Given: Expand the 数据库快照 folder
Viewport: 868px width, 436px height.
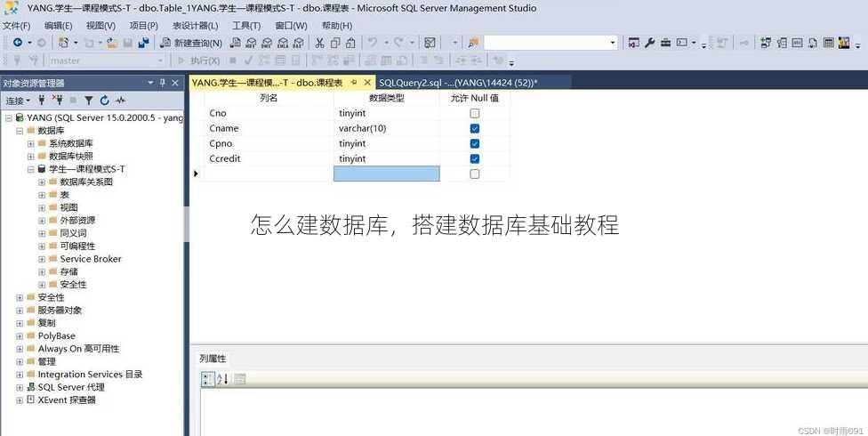Looking at the screenshot, I should [x=30, y=157].
